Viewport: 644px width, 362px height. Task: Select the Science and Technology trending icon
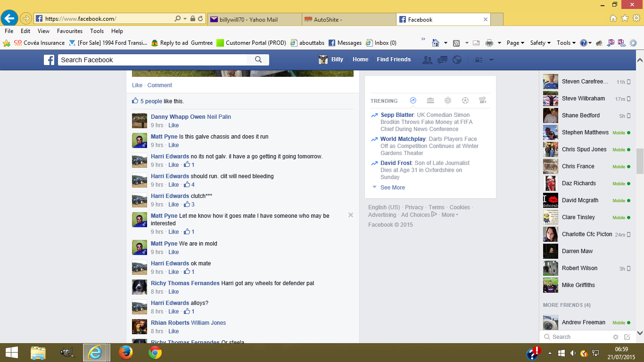pos(447,100)
